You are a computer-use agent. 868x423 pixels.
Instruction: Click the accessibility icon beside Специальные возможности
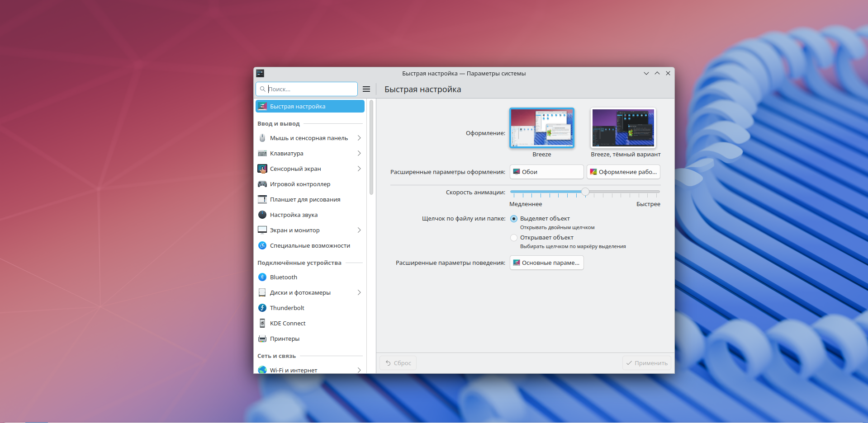click(x=262, y=245)
